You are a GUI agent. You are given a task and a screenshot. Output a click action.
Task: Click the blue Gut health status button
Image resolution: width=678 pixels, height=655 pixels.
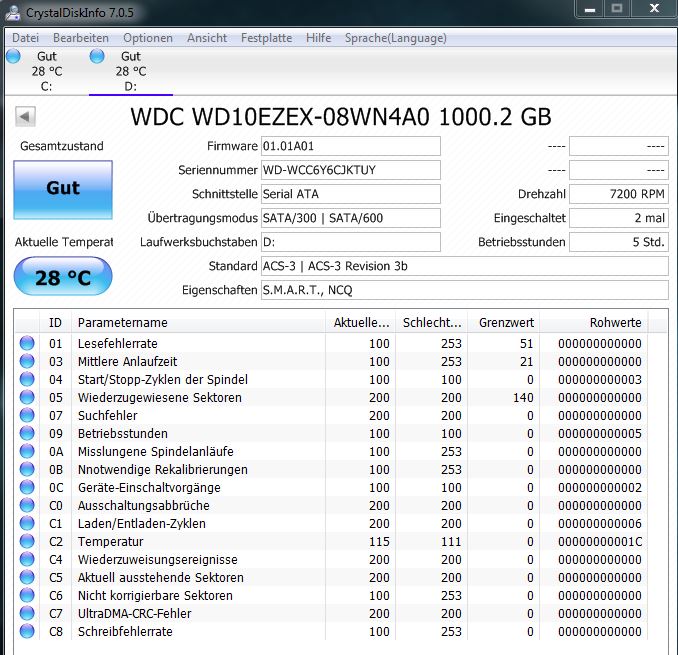[63, 189]
